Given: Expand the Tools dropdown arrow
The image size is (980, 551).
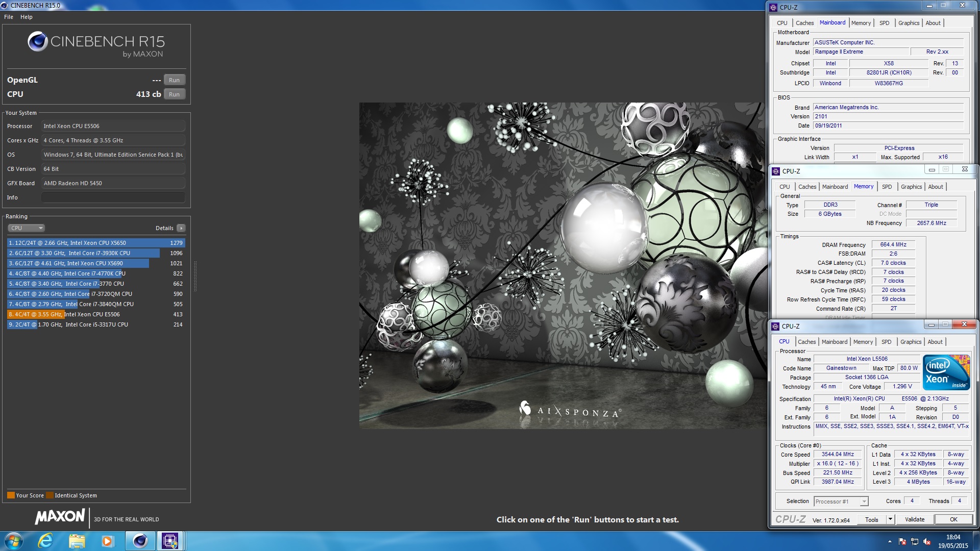Looking at the screenshot, I should click(x=890, y=519).
